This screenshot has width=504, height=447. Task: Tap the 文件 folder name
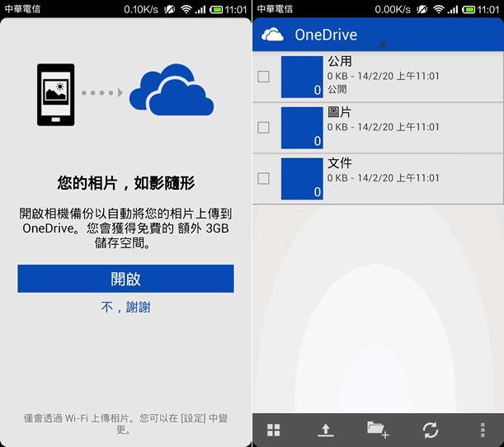click(x=340, y=163)
